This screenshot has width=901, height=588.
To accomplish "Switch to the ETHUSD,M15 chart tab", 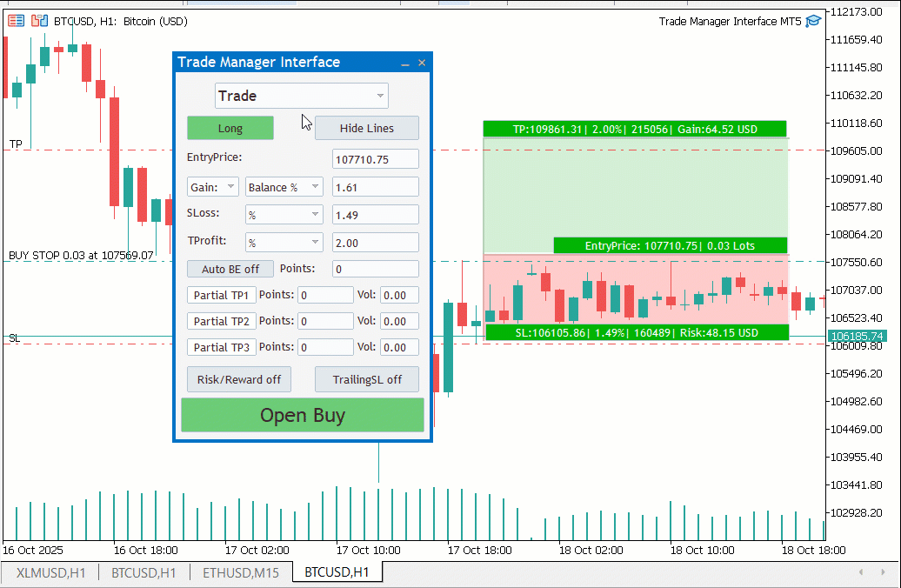I will (x=241, y=573).
